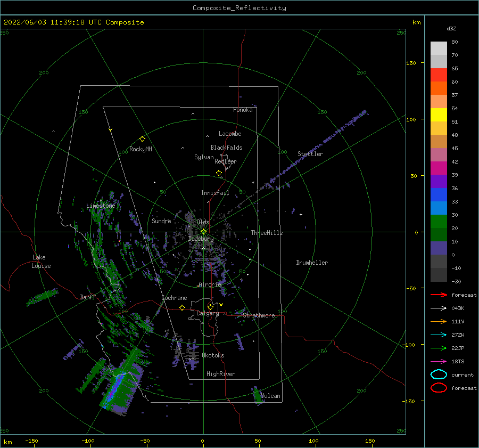Click the RedDeer city label
Viewport: 479px width, 448px height.
tap(226, 161)
